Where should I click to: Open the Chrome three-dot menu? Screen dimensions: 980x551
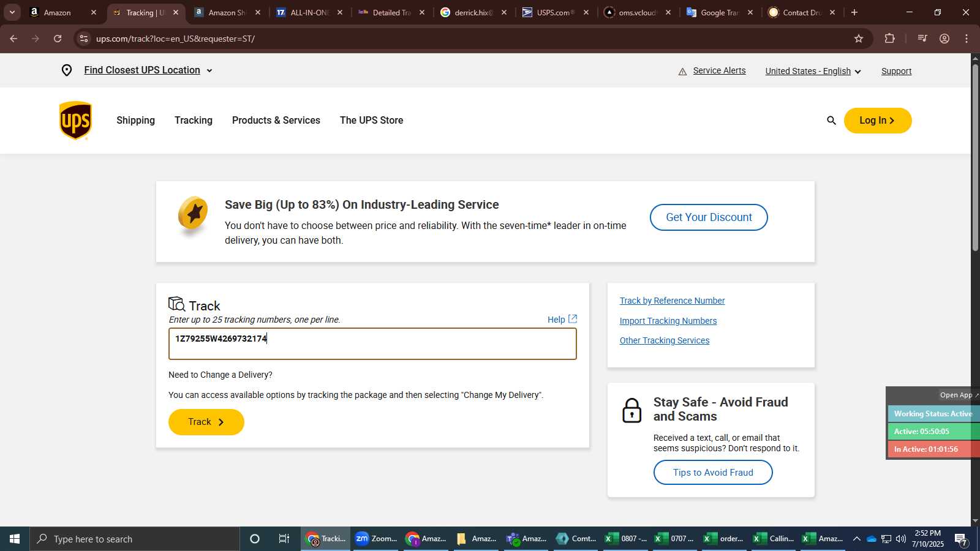click(967, 39)
